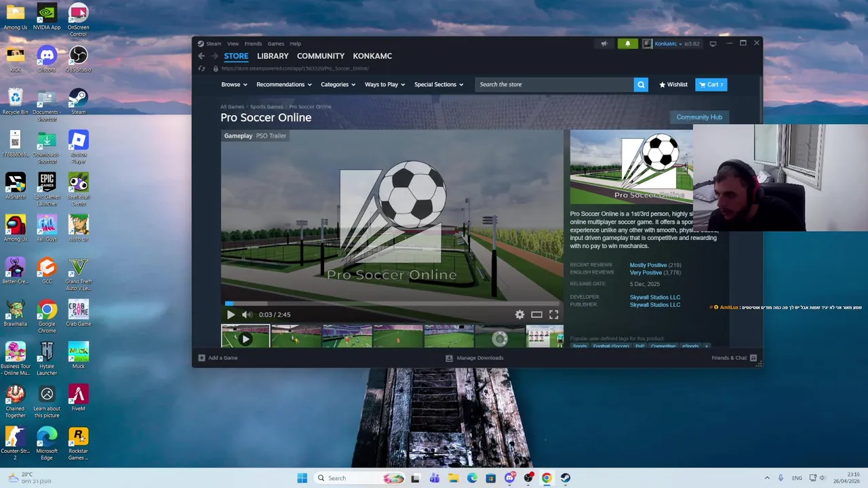
Task: Reload the Steam store page
Action: [201, 68]
